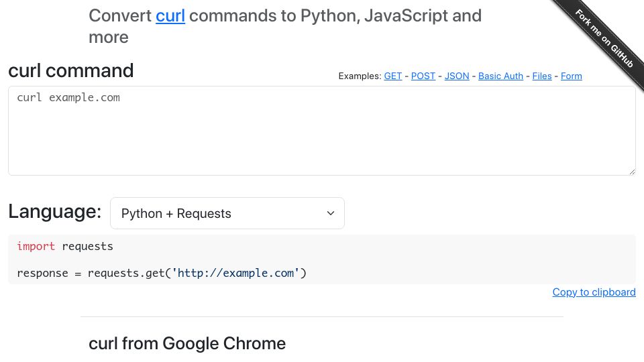The width and height of the screenshot is (644, 362).
Task: Load the GET example
Action: (392, 76)
